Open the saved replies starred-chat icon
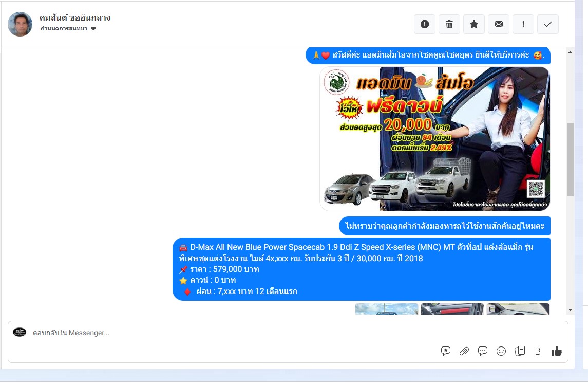 (x=446, y=351)
